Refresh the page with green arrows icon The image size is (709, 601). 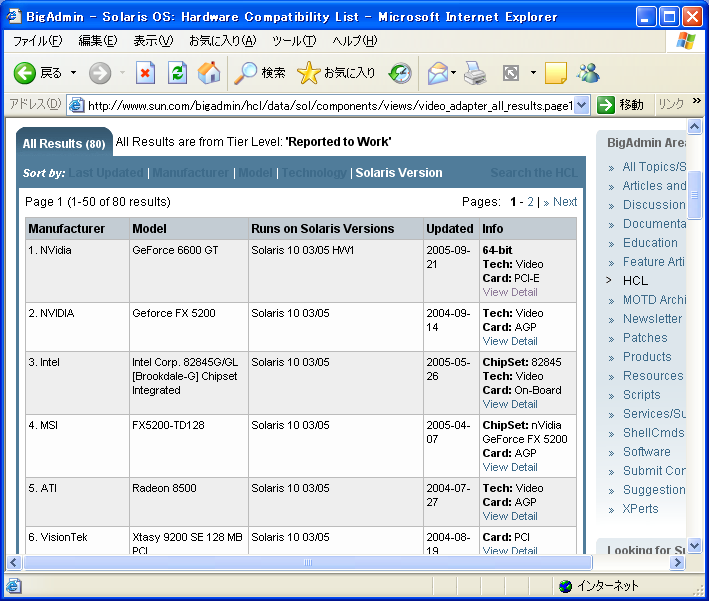pos(177,73)
